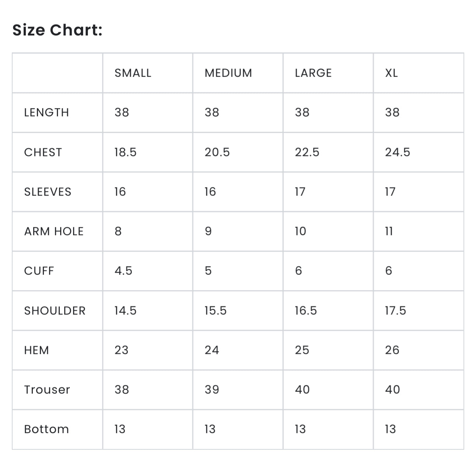
Task: Click the XL chest value 24.5
Action: [x=398, y=152]
